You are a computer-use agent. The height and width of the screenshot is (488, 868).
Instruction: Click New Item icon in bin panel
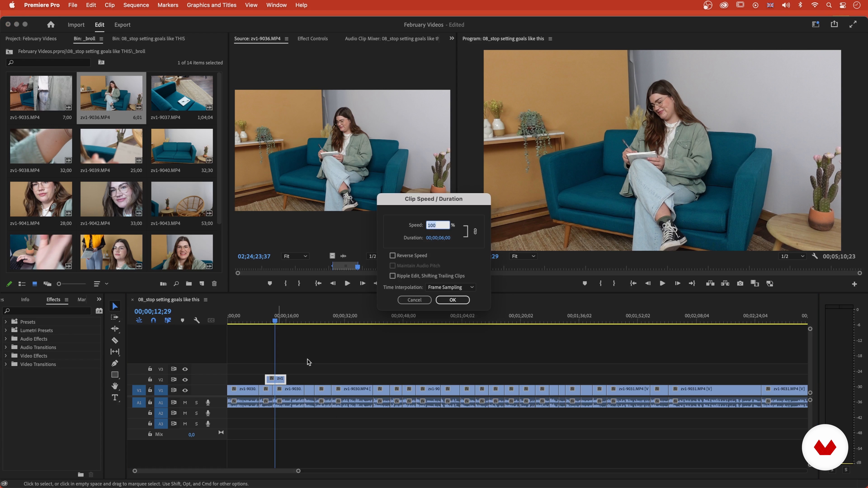(x=201, y=284)
